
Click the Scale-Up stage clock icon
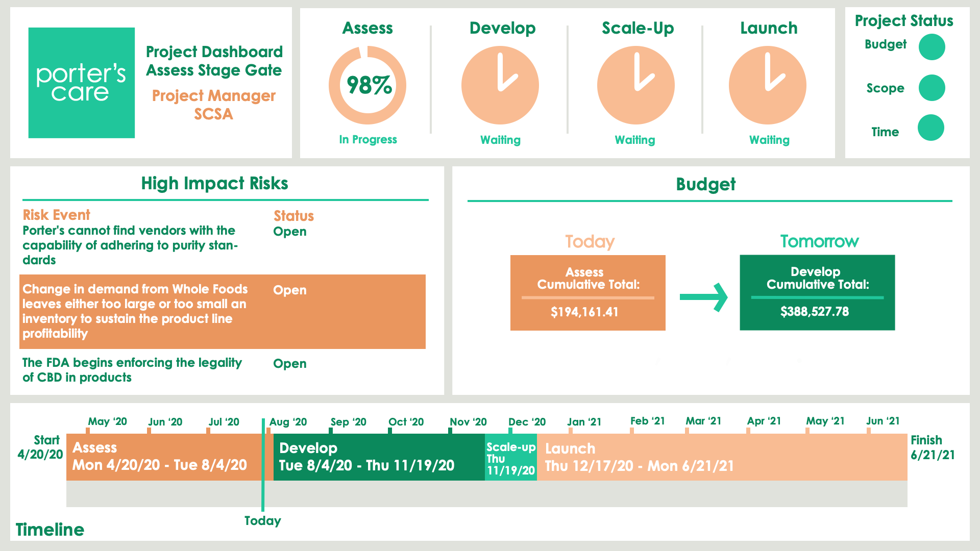click(x=635, y=85)
